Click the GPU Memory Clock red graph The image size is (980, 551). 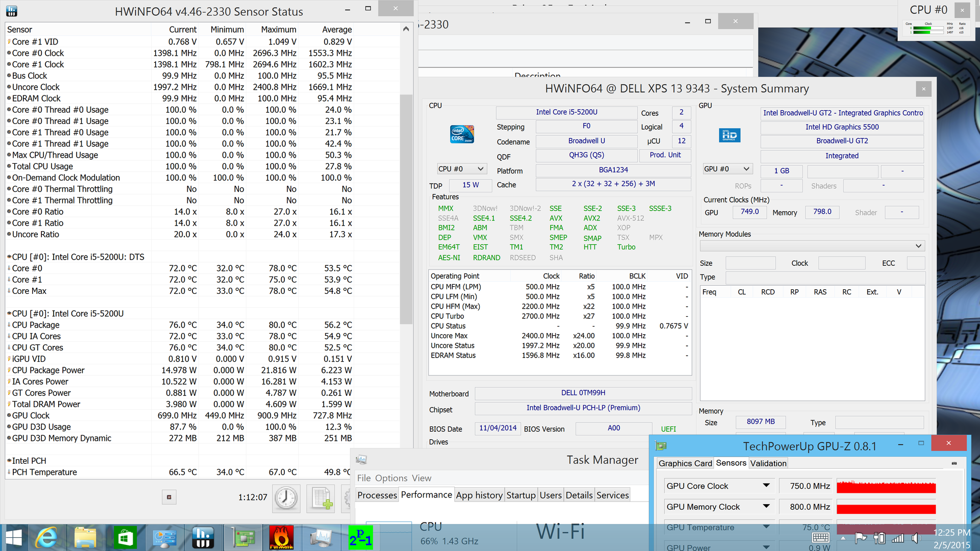(x=886, y=507)
